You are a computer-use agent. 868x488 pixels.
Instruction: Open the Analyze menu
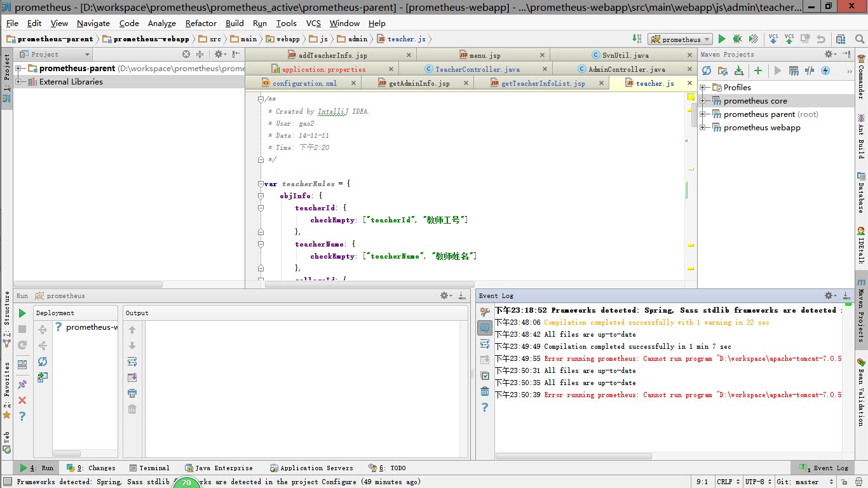coord(161,23)
